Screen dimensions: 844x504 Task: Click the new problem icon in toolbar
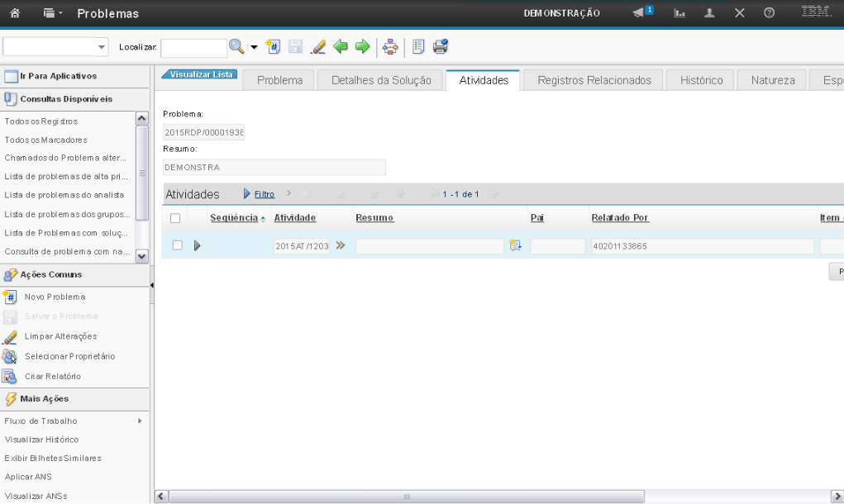click(x=274, y=47)
